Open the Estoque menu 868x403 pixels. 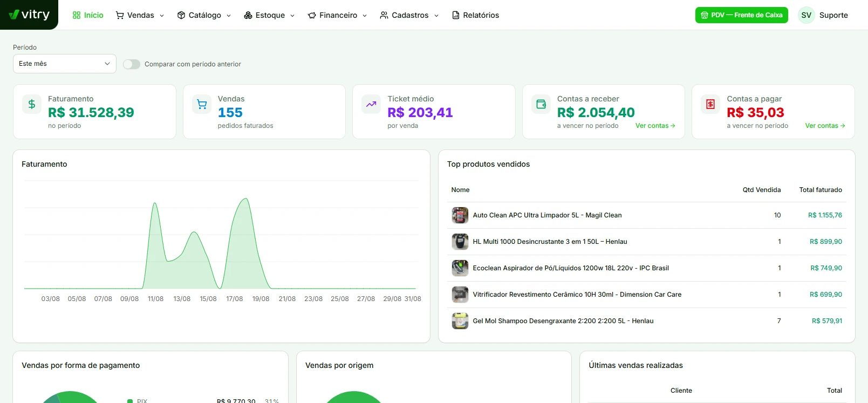(270, 15)
